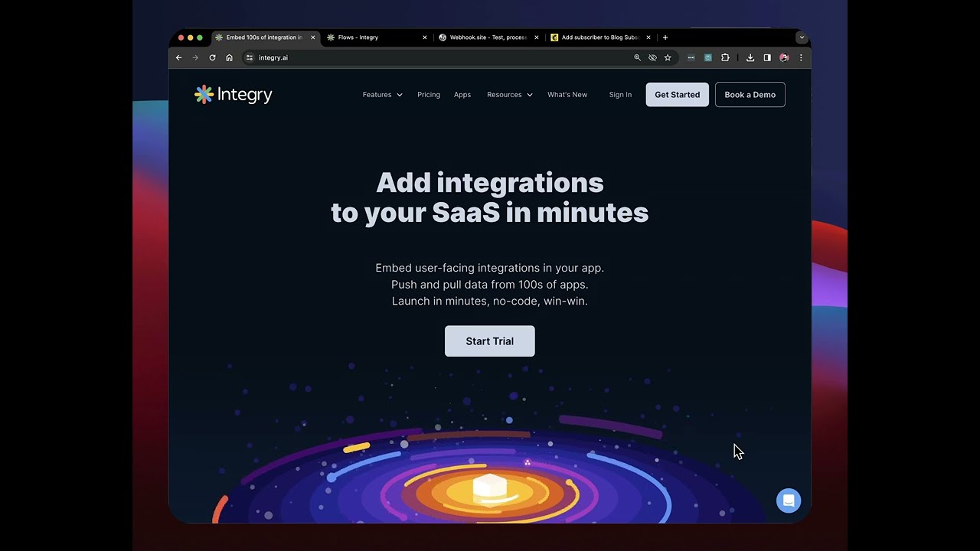Close the Embed 100s of integration tab

[x=312, y=37]
